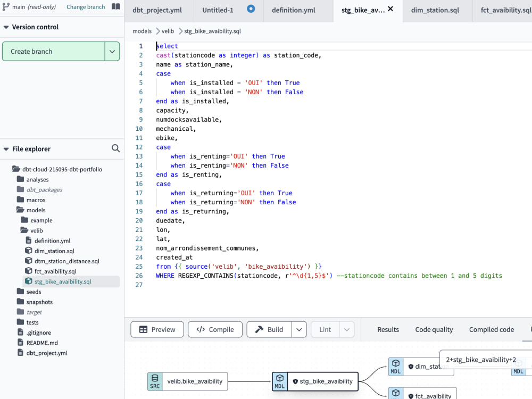Viewport: 532px width, 399px height.
Task: Click the Create branch button
Action: pyautogui.click(x=54, y=52)
